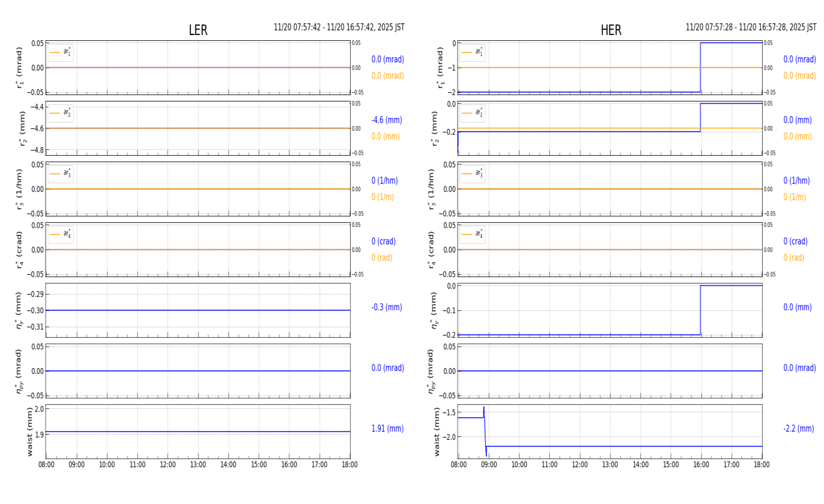The width and height of the screenshot is (824, 504).
Task: Click the 16:00 tick label under HER
Action: point(701,465)
